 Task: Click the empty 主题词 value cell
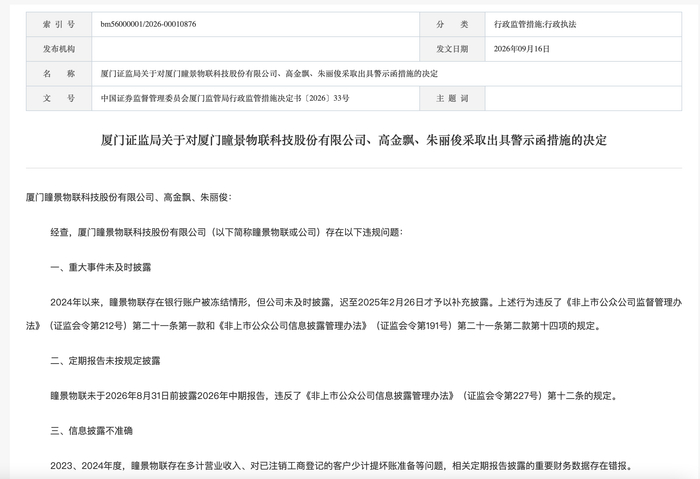[583, 98]
